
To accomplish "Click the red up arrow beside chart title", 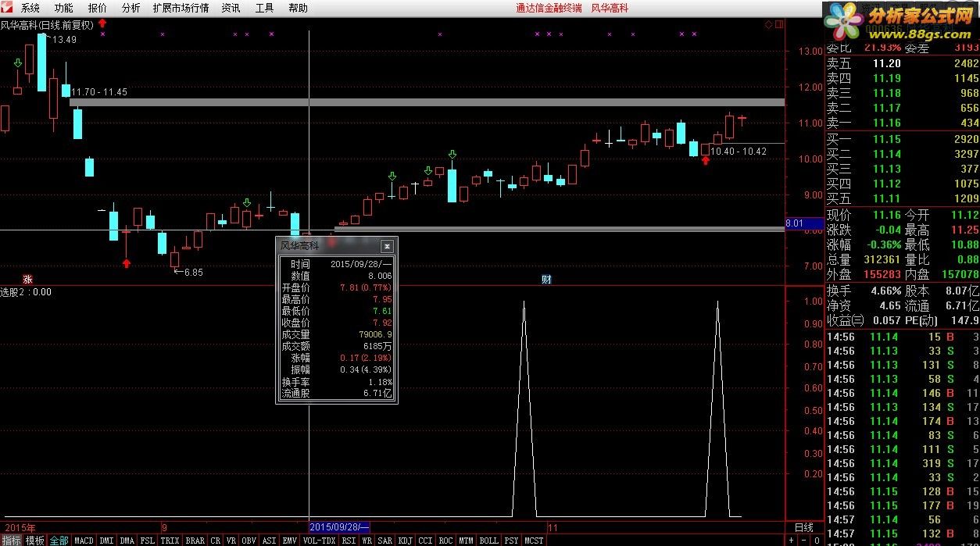I will pyautogui.click(x=102, y=24).
